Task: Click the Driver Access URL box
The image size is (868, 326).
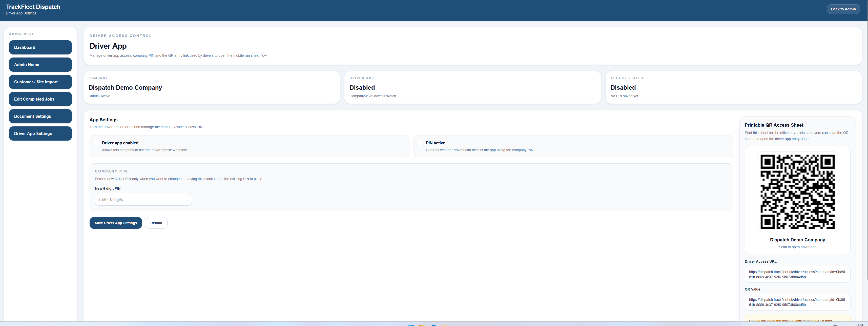Action: point(797,274)
